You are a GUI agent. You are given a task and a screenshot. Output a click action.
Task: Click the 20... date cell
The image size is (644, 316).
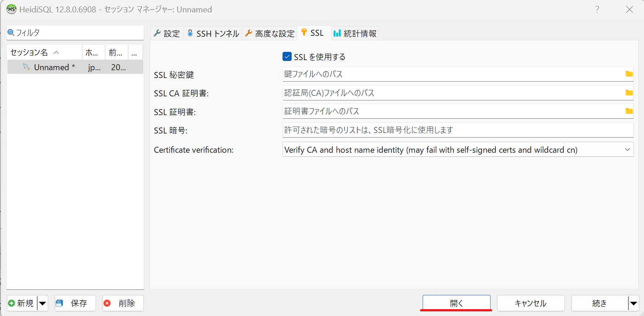click(118, 67)
